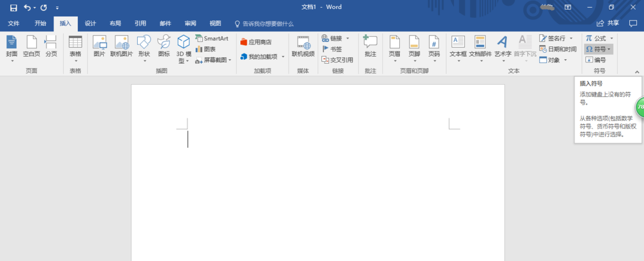
Task: Insert a chart with 图表
Action: [206, 49]
